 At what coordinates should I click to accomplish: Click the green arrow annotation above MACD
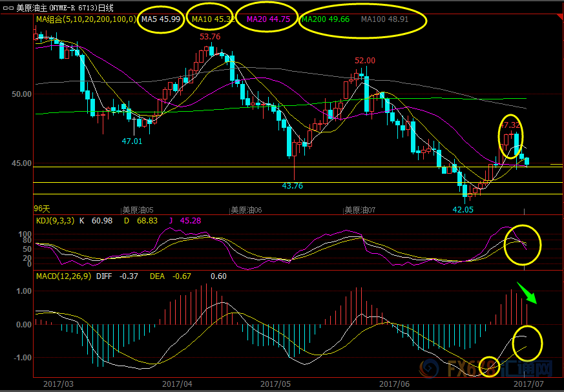[x=527, y=294]
